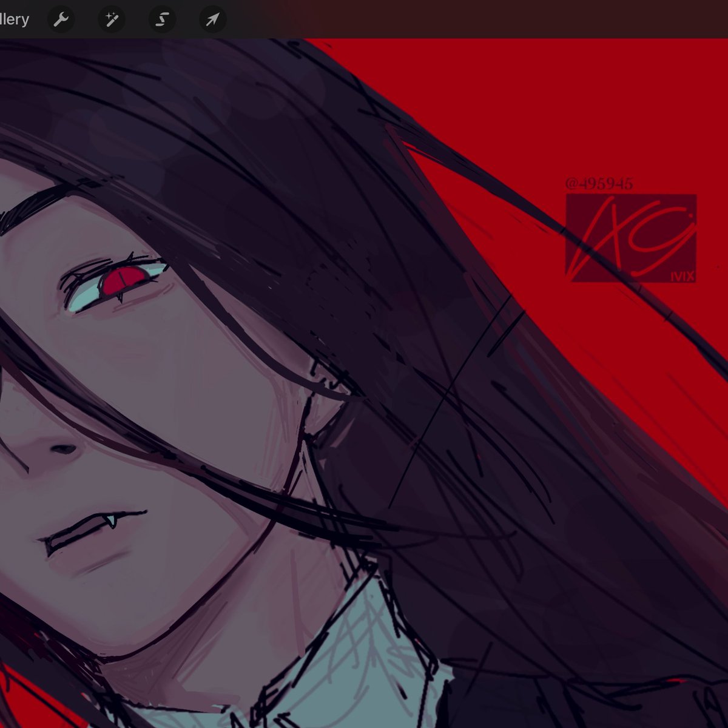
Task: Open the Actions wrench menu
Action: point(61,20)
